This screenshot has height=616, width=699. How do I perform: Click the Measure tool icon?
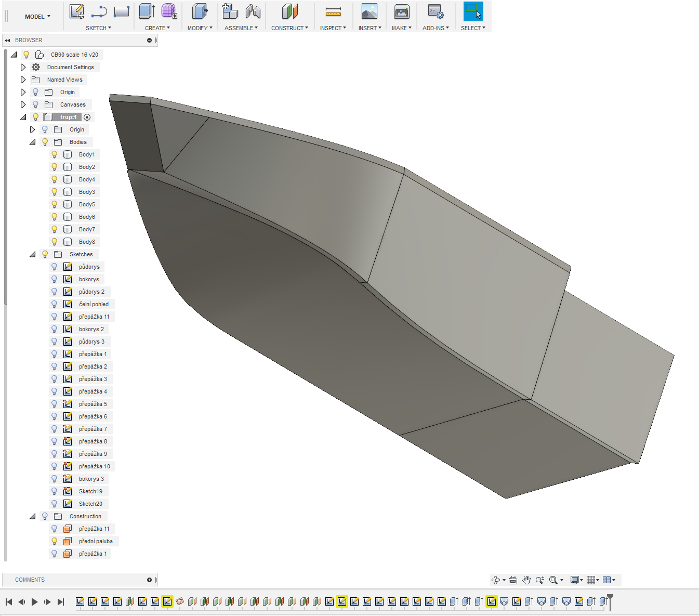point(333,11)
